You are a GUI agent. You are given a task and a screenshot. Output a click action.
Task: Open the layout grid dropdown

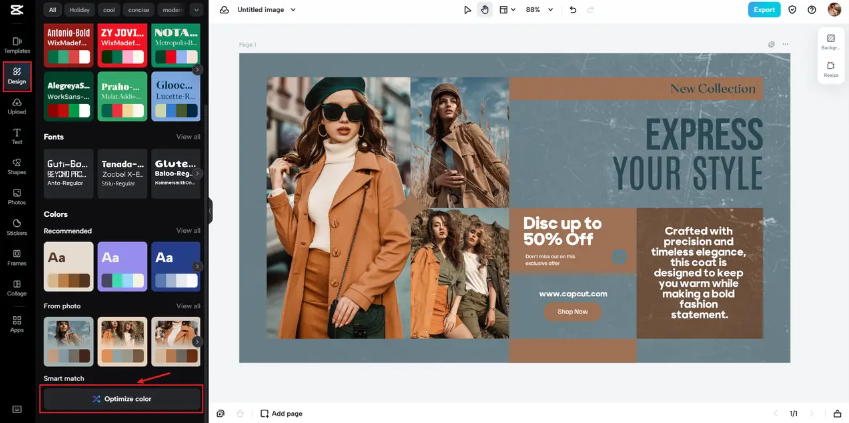tap(507, 10)
